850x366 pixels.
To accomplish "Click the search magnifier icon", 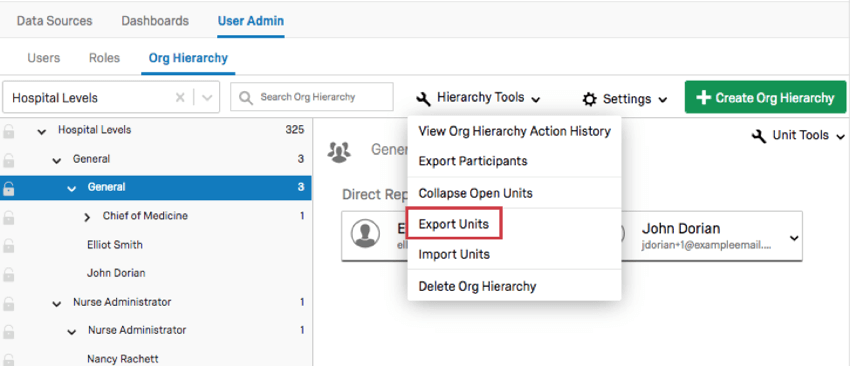I will click(246, 98).
